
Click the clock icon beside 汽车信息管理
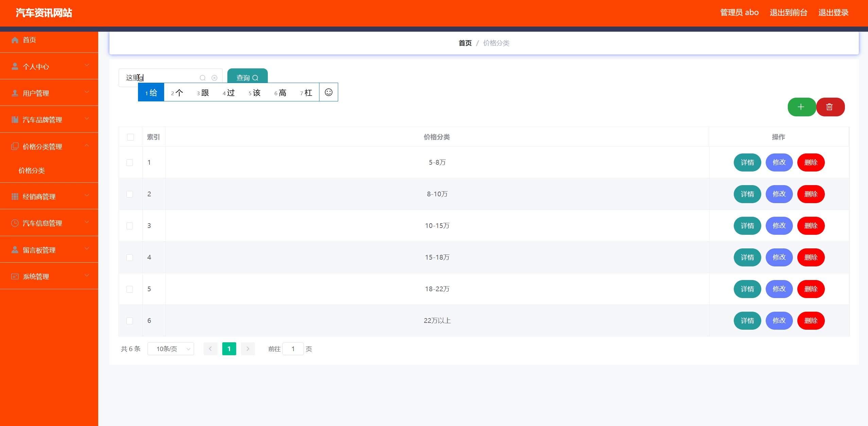[15, 223]
